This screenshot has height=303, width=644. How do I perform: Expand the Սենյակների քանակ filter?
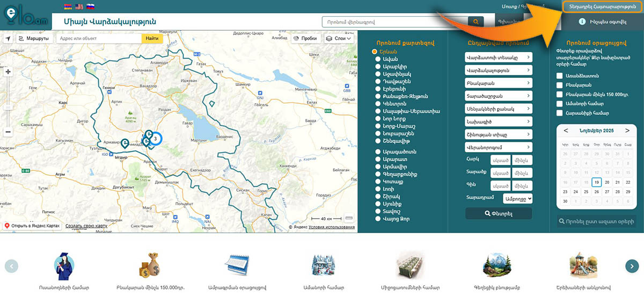pos(499,109)
